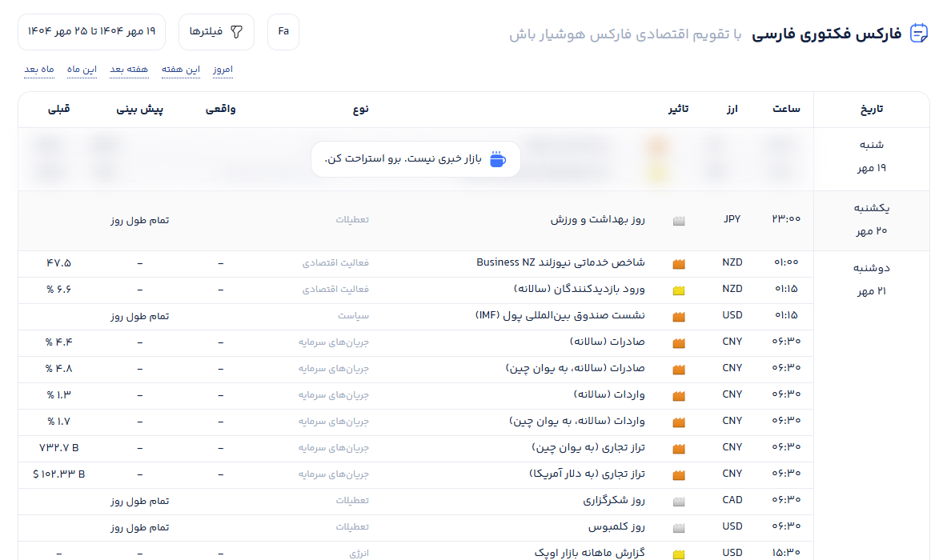Click the Forex Factory calendar logo icon

coord(919,33)
